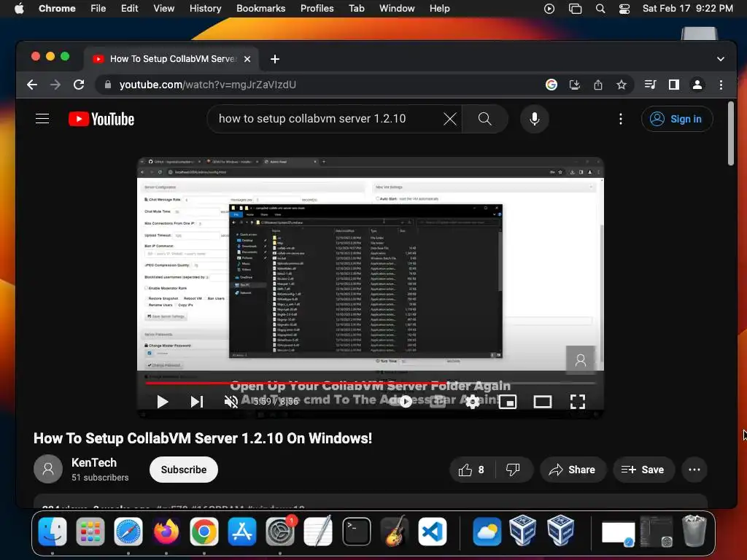
Task: Submit search with magnifier button
Action: 484,119
